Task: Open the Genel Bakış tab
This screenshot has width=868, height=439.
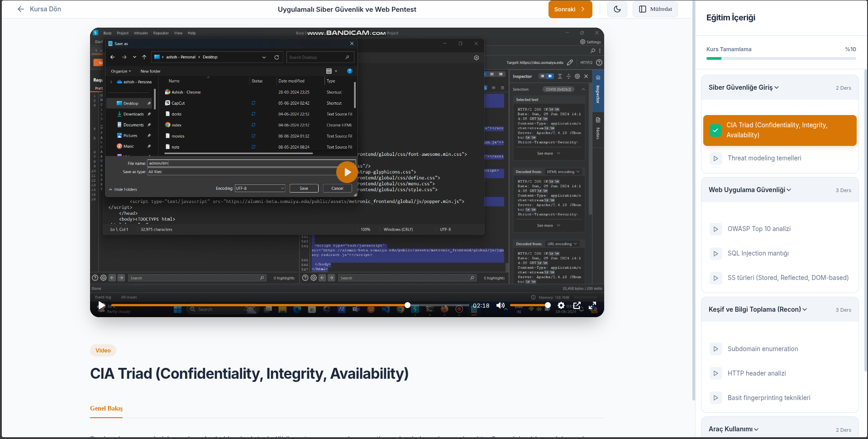Action: 106,408
